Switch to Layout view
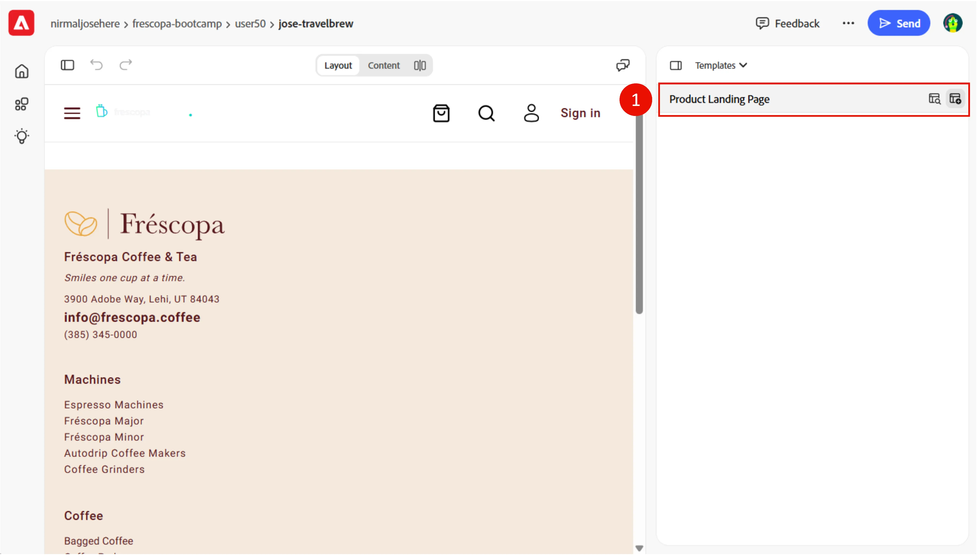 point(338,65)
